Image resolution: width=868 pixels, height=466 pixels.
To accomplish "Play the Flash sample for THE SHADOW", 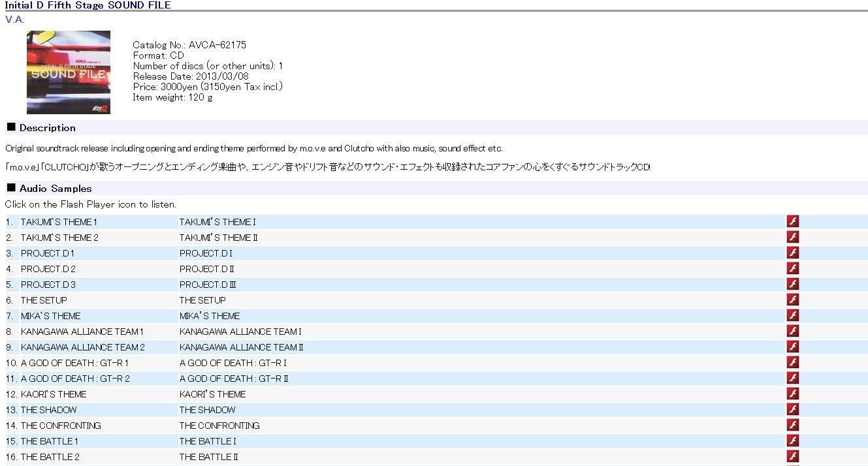I will point(792,409).
